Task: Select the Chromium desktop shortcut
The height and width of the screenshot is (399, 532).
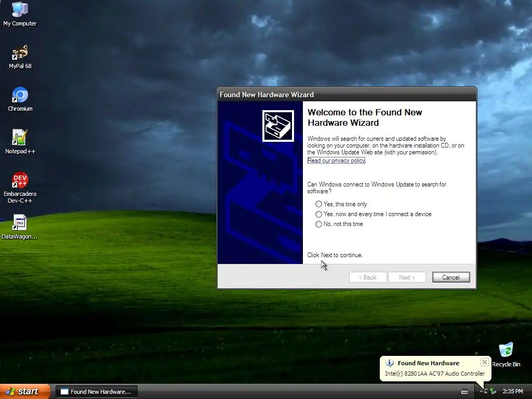Action: [x=20, y=99]
